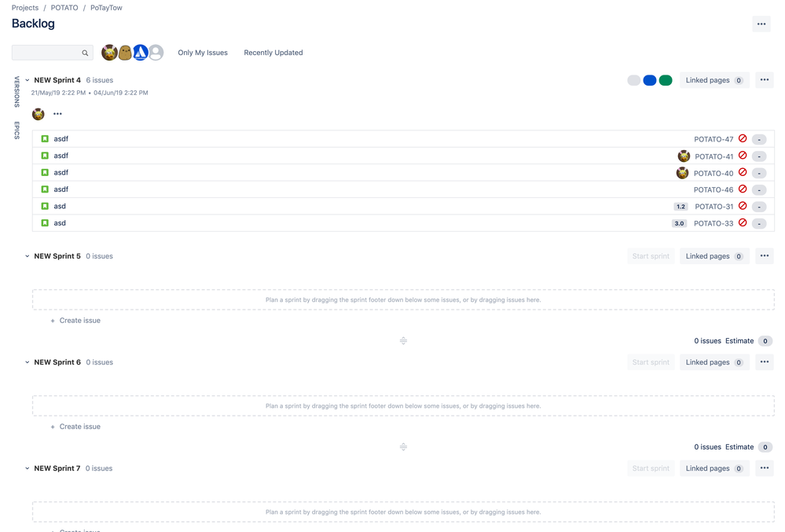Open the backlog board settings meatball menu
The width and height of the screenshot is (785, 532).
(x=761, y=24)
